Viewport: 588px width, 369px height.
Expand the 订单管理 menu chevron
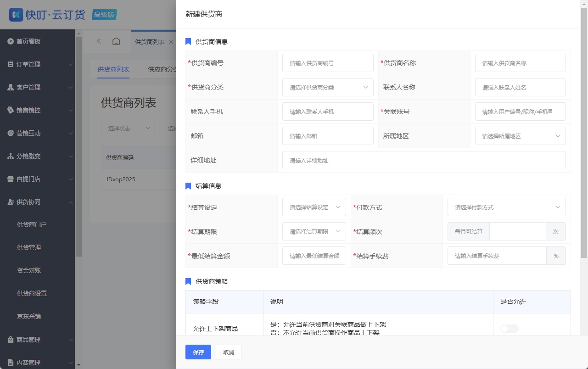[70, 64]
